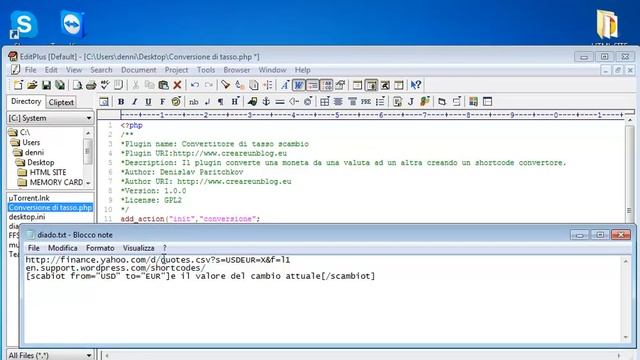Open Notepad Formato menu
Viewport: 640px width, 360px height.
coord(100,248)
